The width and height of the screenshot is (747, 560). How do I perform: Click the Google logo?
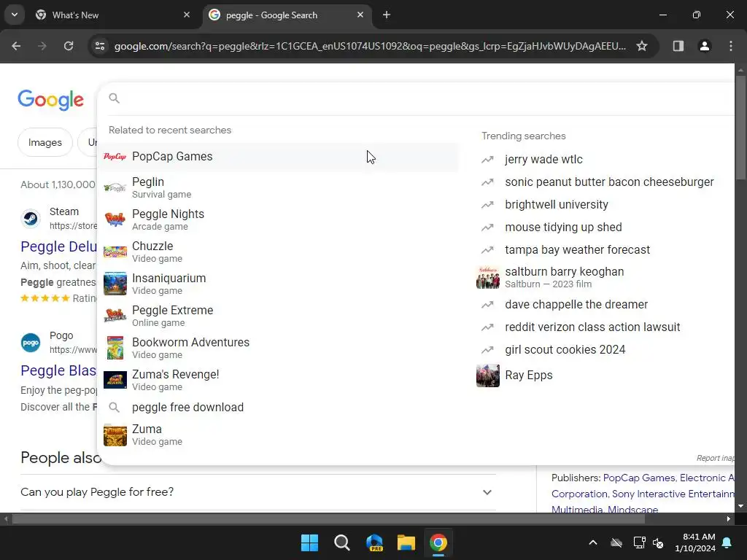point(51,100)
